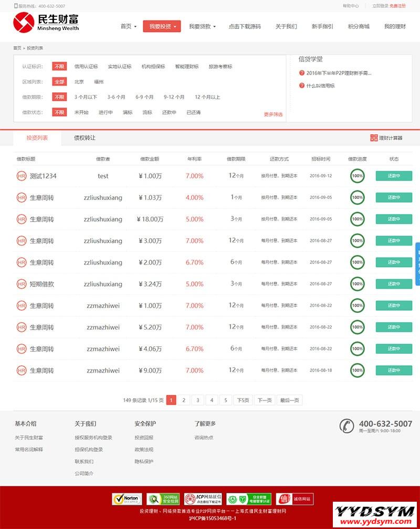Image resolution: width=420 pixels, height=529 pixels.
Task: Click the Norton Secured badge
Action: (x=127, y=499)
